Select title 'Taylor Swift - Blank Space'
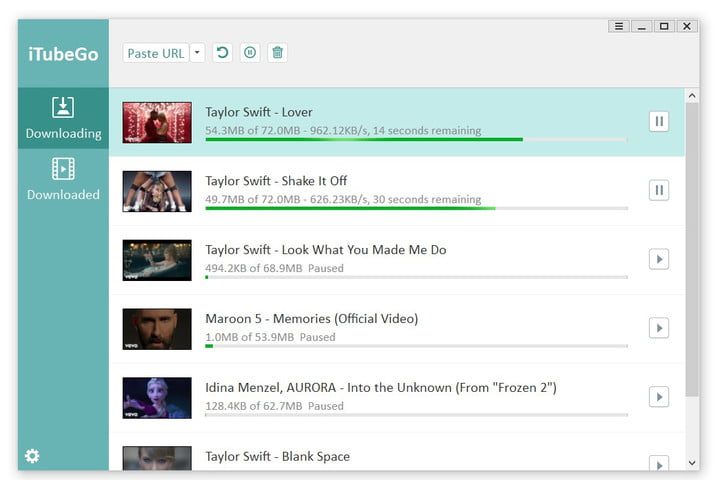Image resolution: width=720 pixels, height=480 pixels. [x=277, y=457]
